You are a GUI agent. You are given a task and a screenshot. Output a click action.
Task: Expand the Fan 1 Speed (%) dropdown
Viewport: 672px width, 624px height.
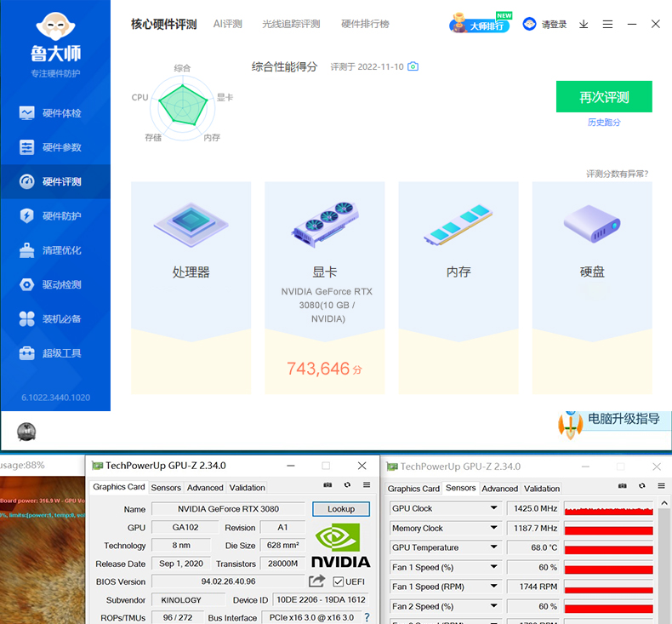tap(493, 567)
